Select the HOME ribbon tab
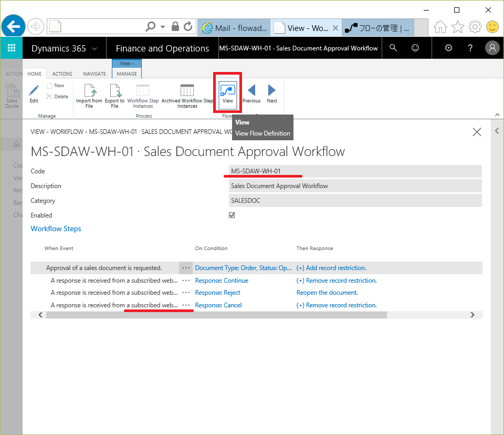The height and width of the screenshot is (435, 504). pos(35,74)
